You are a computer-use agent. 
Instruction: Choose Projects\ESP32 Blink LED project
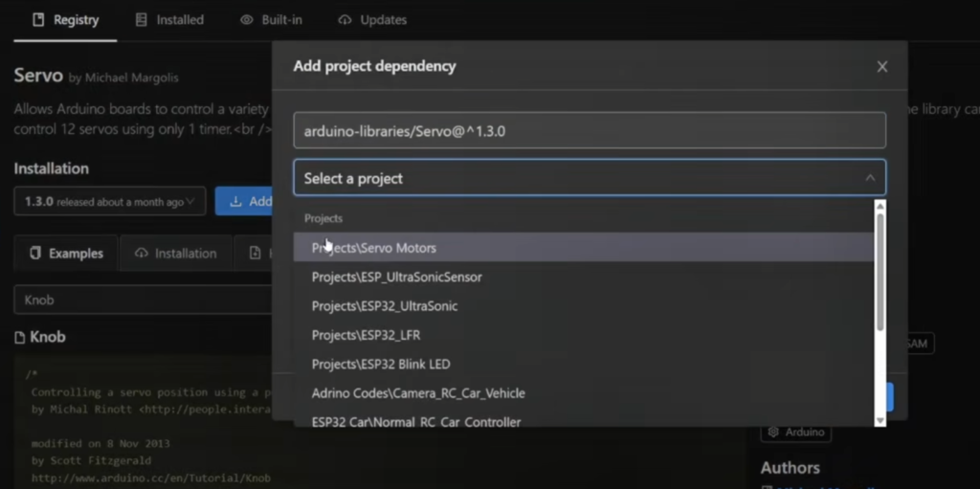(584, 364)
